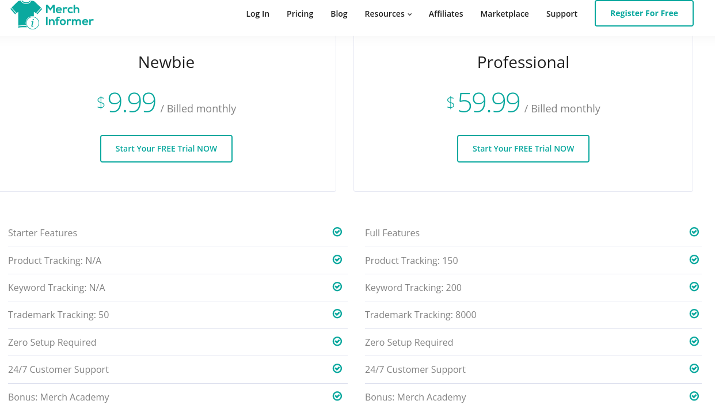Click Register For Free button
This screenshot has width=715, height=408.
(644, 13)
